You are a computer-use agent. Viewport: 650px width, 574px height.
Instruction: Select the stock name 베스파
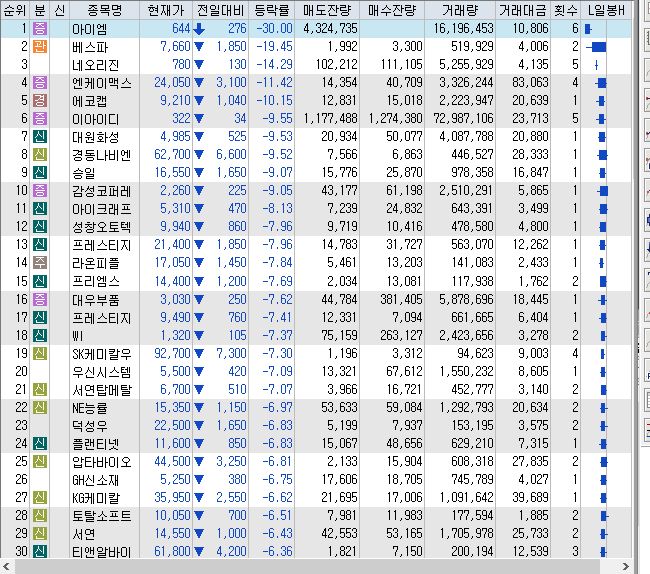click(90, 47)
